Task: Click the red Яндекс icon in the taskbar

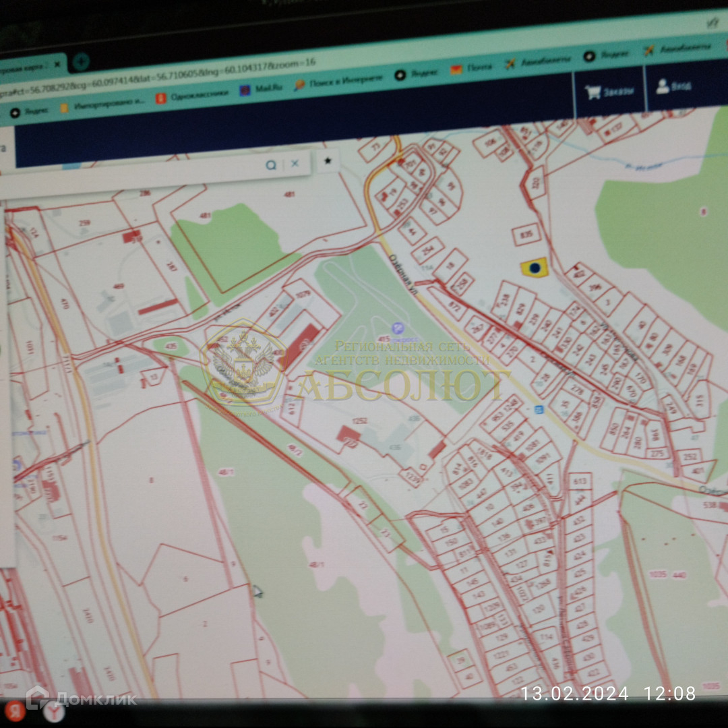Action: pos(13,711)
